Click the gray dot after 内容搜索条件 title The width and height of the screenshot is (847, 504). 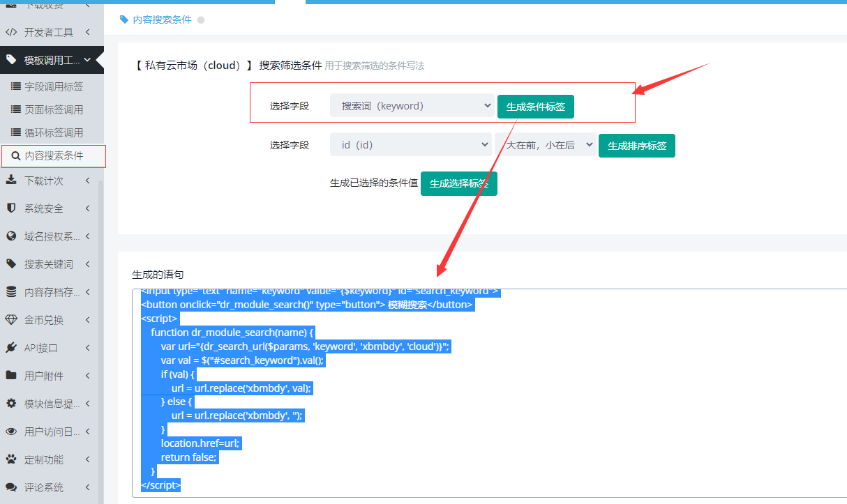click(201, 20)
